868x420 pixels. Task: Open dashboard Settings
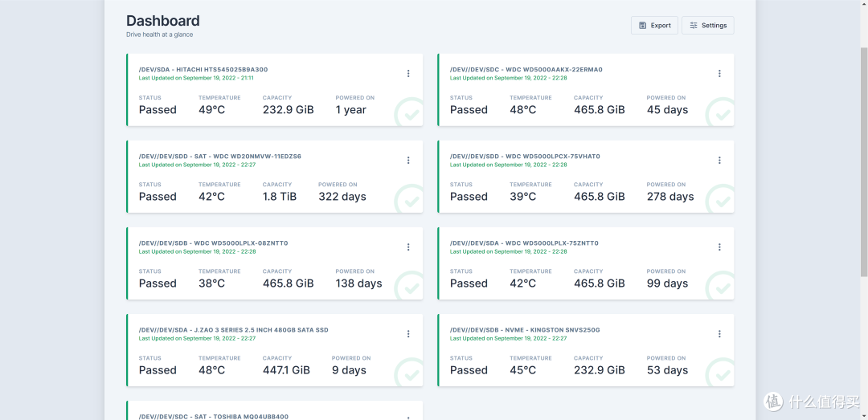point(708,26)
